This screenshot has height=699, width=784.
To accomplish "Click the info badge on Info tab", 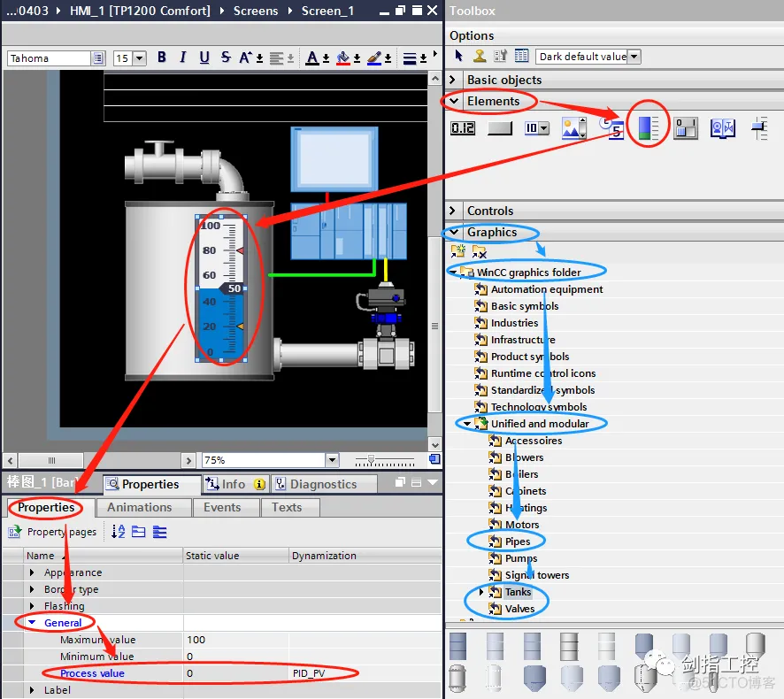I will coord(259,484).
